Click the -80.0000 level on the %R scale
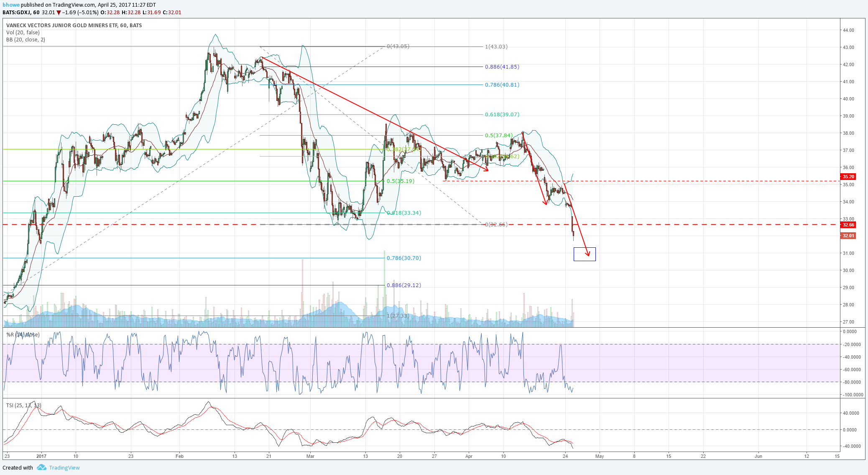Screen dimensions: 868x475 pyautogui.click(x=851, y=383)
